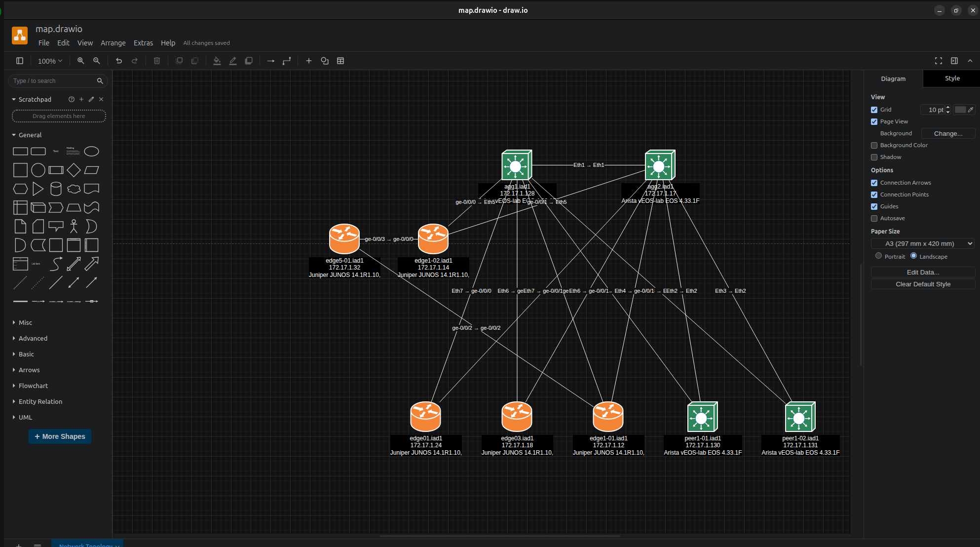This screenshot has height=547, width=980.
Task: Open the A3 paper size dropdown
Action: tap(922, 243)
